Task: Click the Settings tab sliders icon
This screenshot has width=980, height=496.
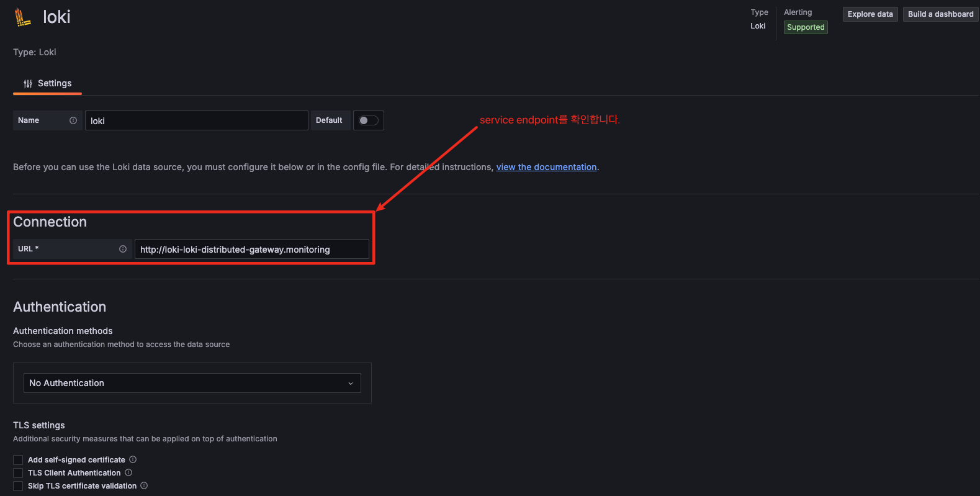Action: pyautogui.click(x=28, y=84)
